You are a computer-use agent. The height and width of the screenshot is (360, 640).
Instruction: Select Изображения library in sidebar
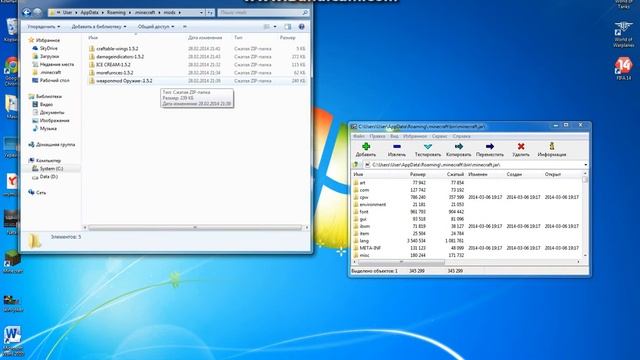pyautogui.click(x=54, y=120)
